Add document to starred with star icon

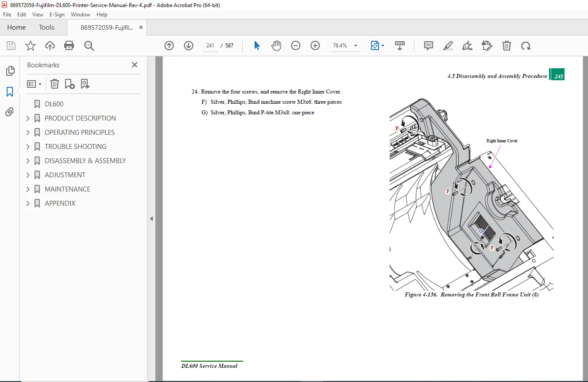(x=31, y=46)
